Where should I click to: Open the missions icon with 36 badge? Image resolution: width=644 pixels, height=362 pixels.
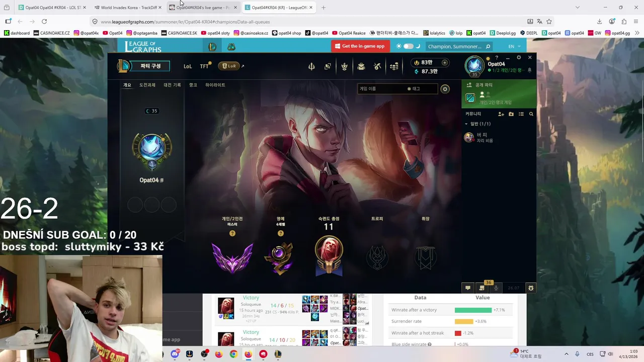[482, 288]
